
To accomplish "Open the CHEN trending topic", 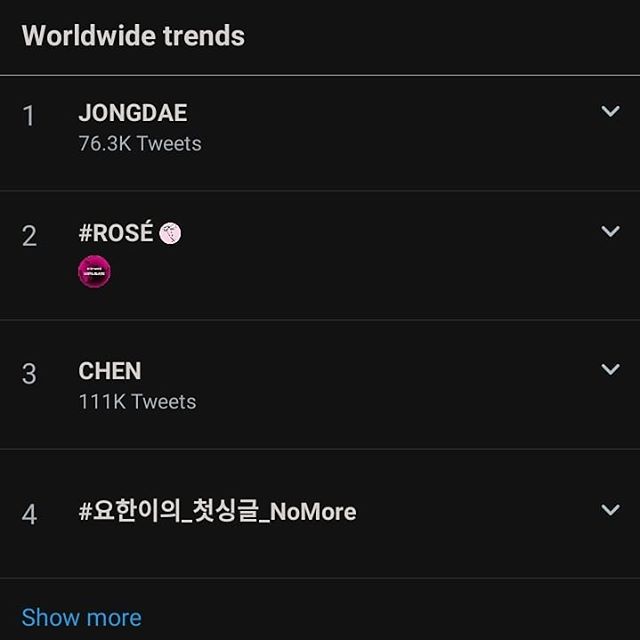I will (x=110, y=371).
